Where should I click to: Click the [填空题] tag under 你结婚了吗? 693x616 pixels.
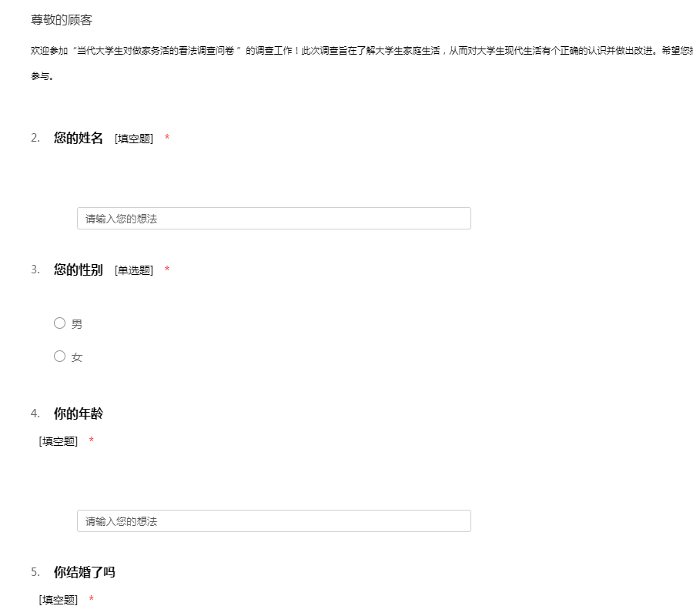tap(59, 600)
